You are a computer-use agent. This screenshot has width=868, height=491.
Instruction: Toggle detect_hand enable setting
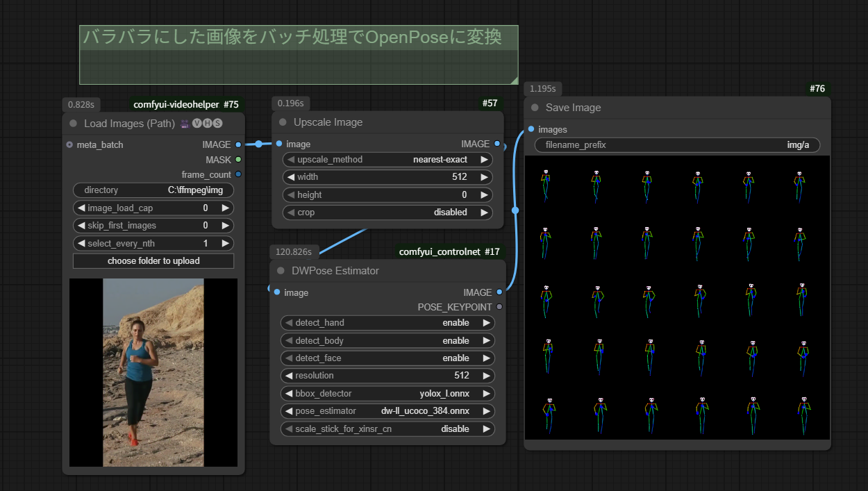pos(387,323)
